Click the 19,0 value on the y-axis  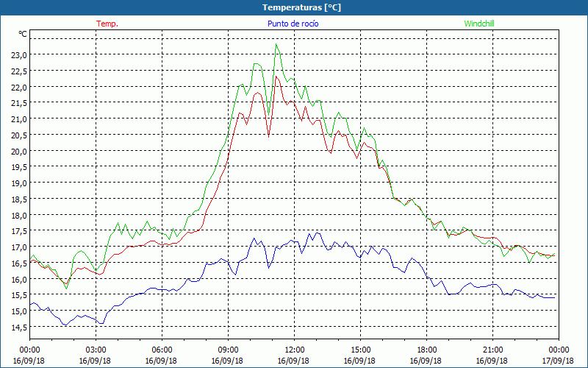[19, 183]
